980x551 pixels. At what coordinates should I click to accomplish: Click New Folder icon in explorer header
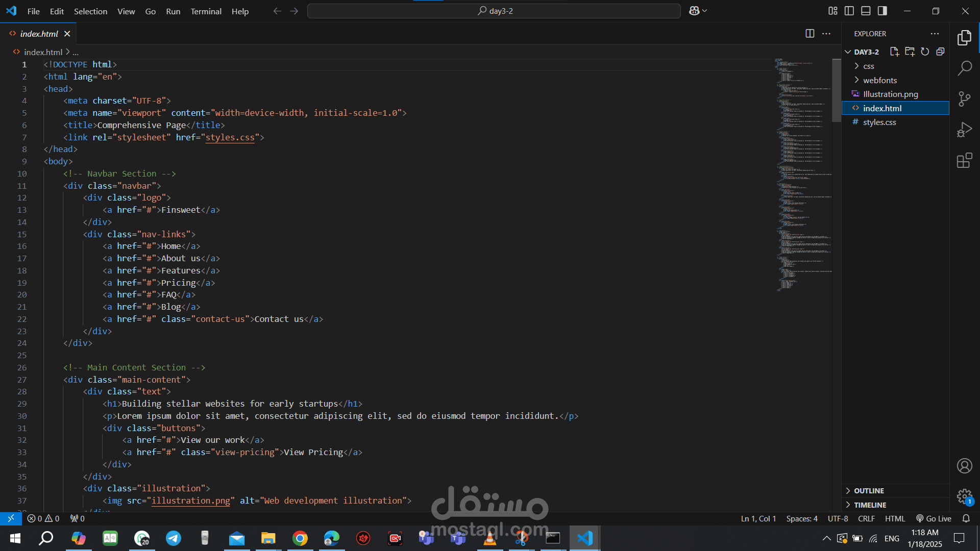click(x=910, y=52)
